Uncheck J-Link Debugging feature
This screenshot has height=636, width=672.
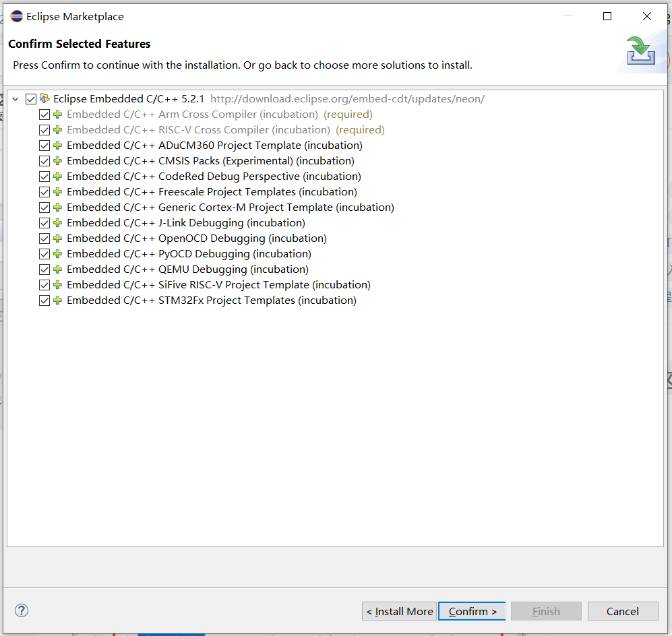point(44,223)
